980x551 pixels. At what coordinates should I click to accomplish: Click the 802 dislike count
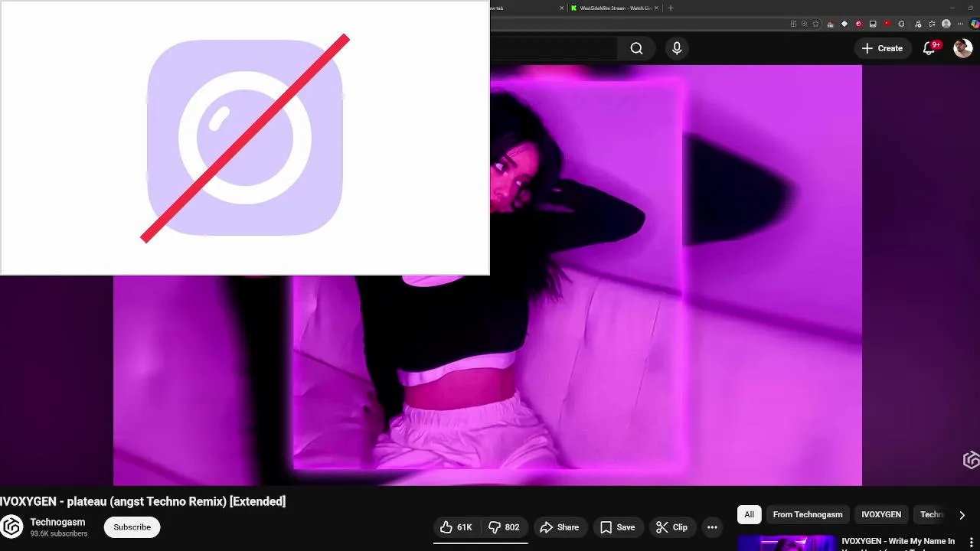tap(512, 527)
